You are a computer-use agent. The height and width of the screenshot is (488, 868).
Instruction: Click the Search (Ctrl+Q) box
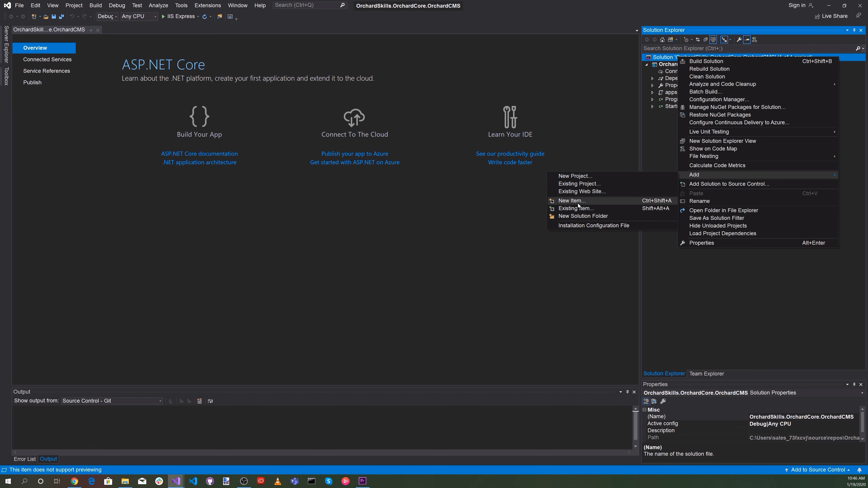310,5
